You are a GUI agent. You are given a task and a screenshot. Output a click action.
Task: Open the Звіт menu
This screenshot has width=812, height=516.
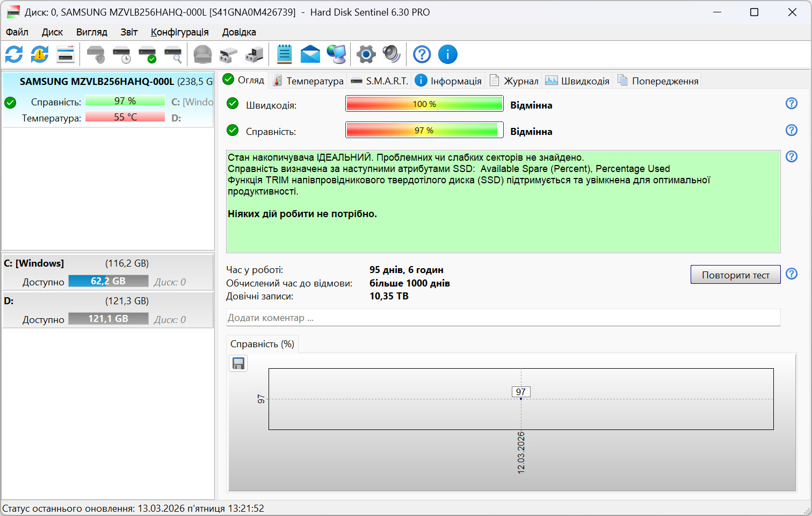pos(129,32)
